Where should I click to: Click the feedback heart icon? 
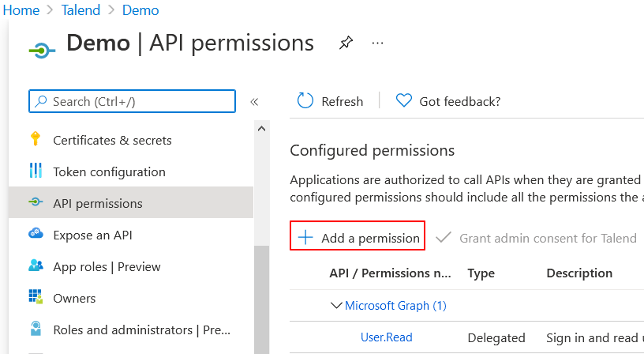(404, 101)
